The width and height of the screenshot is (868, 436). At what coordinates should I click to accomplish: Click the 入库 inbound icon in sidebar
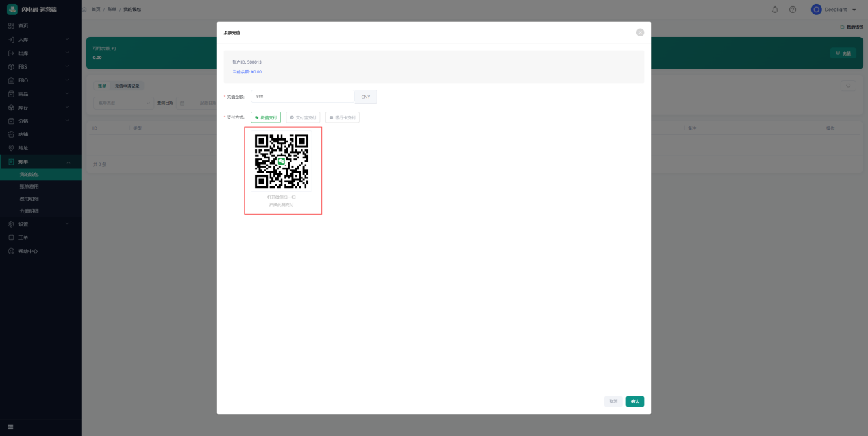11,39
